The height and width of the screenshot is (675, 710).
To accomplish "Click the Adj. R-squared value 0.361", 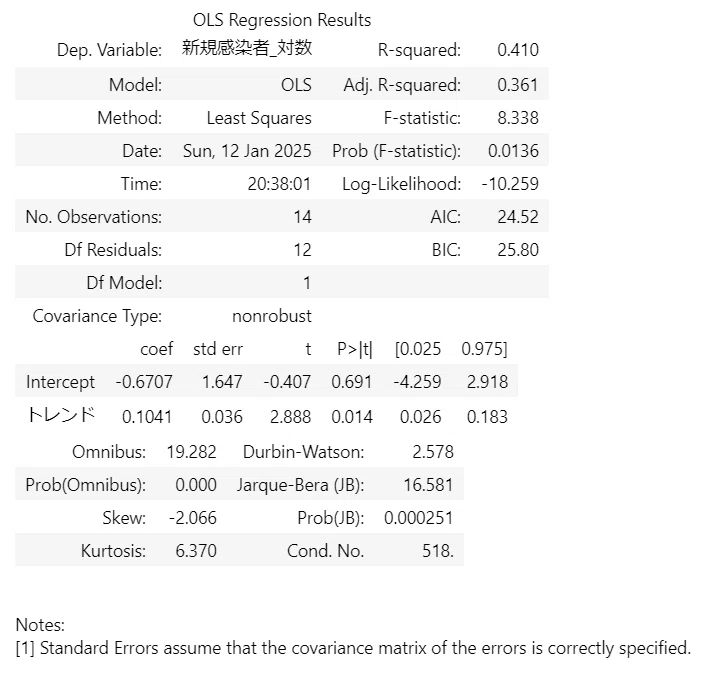I will pyautogui.click(x=518, y=85).
